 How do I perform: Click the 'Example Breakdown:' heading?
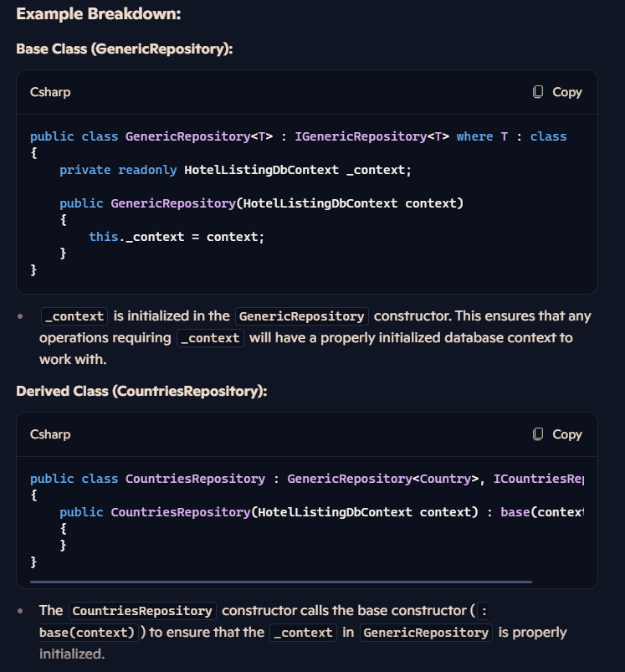[x=99, y=13]
